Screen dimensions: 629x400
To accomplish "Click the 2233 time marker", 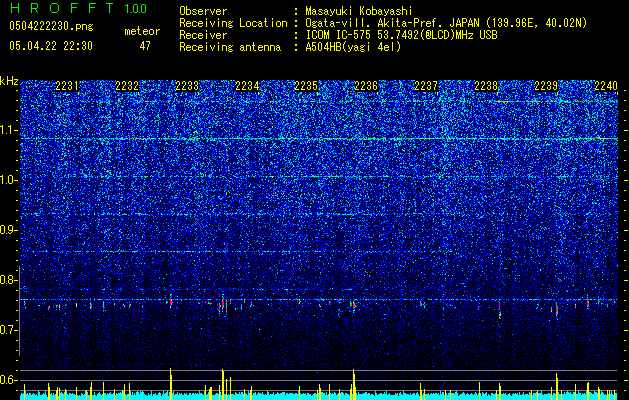I will point(187,86).
